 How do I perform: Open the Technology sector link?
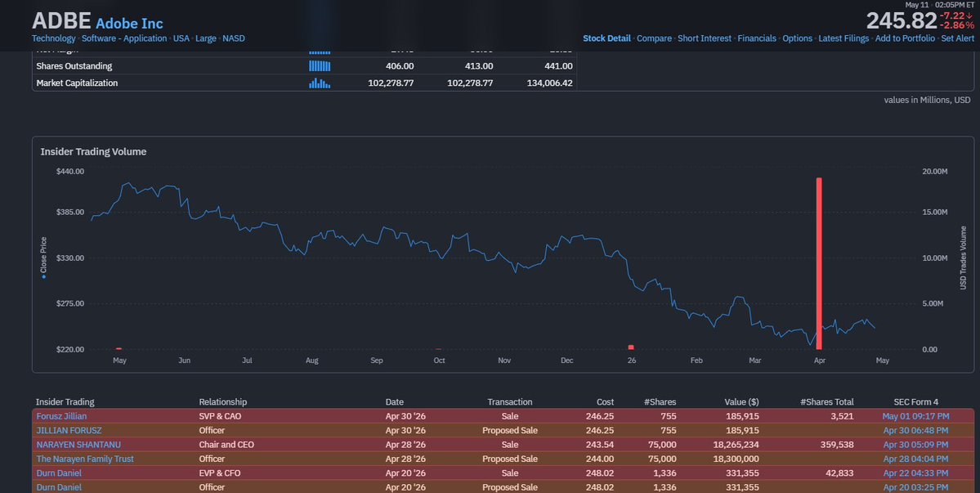(54, 38)
